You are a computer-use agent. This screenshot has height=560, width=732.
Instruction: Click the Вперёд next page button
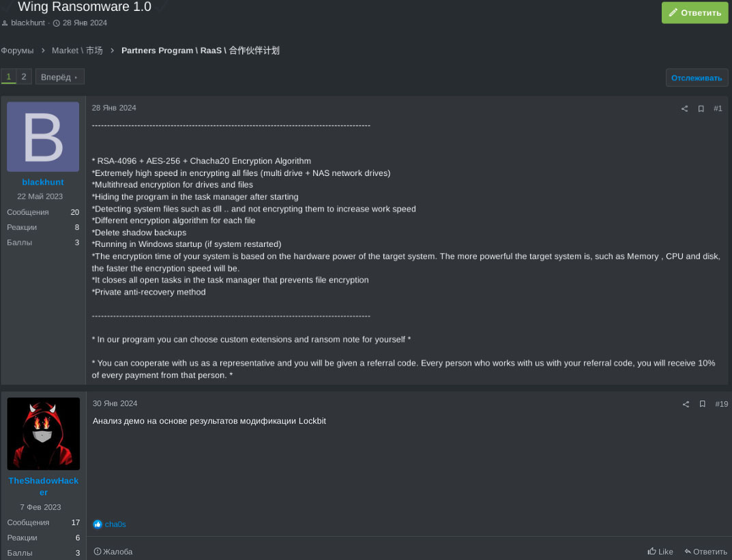pos(59,77)
